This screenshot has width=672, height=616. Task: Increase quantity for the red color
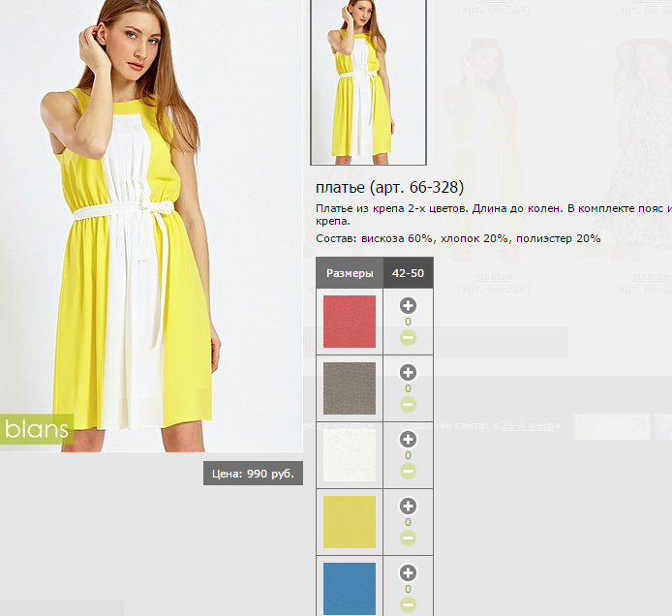(408, 305)
